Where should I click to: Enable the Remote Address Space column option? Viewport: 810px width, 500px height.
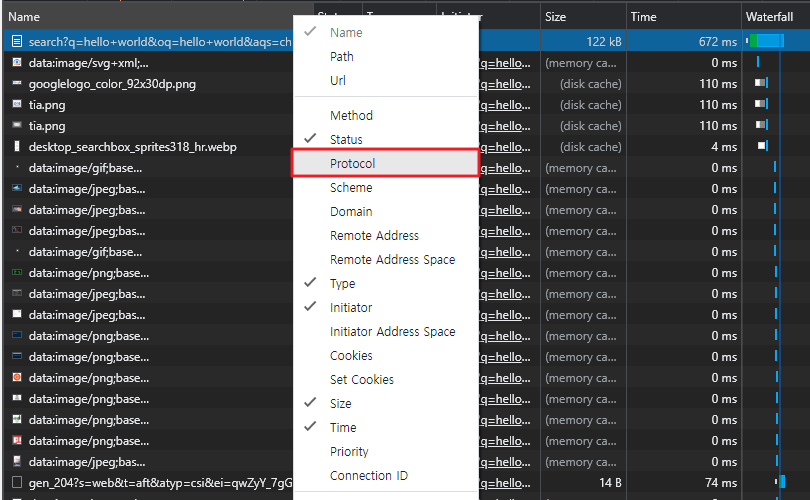tap(385, 259)
